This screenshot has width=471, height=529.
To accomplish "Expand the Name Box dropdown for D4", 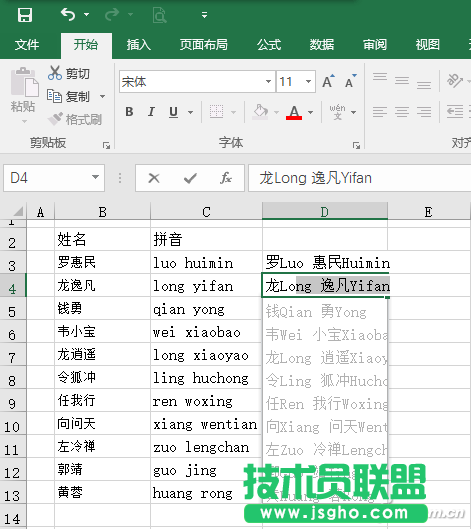I will tap(95, 177).
